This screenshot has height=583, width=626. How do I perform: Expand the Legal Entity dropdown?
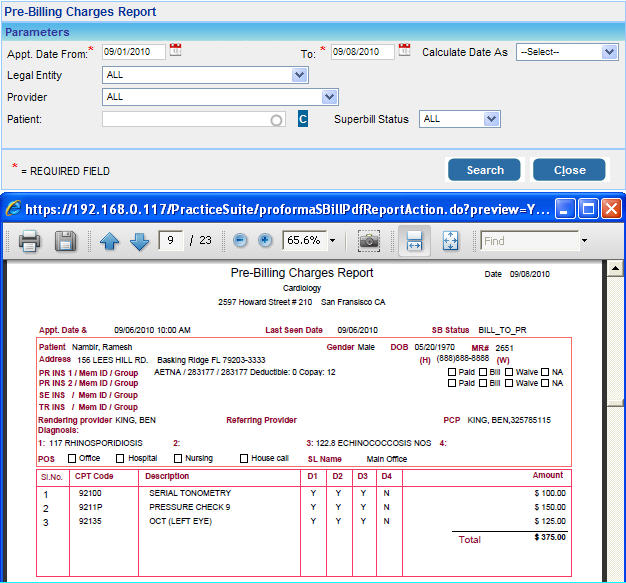(299, 75)
